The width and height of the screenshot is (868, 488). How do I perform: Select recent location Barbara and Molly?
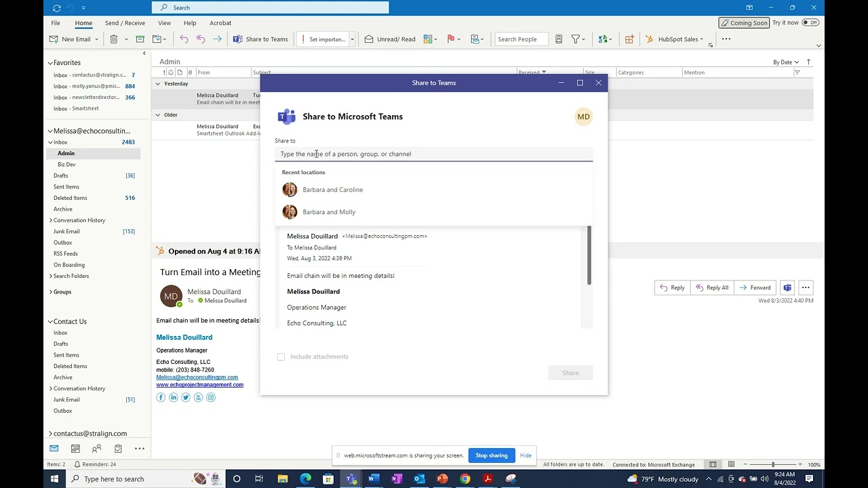(x=434, y=212)
